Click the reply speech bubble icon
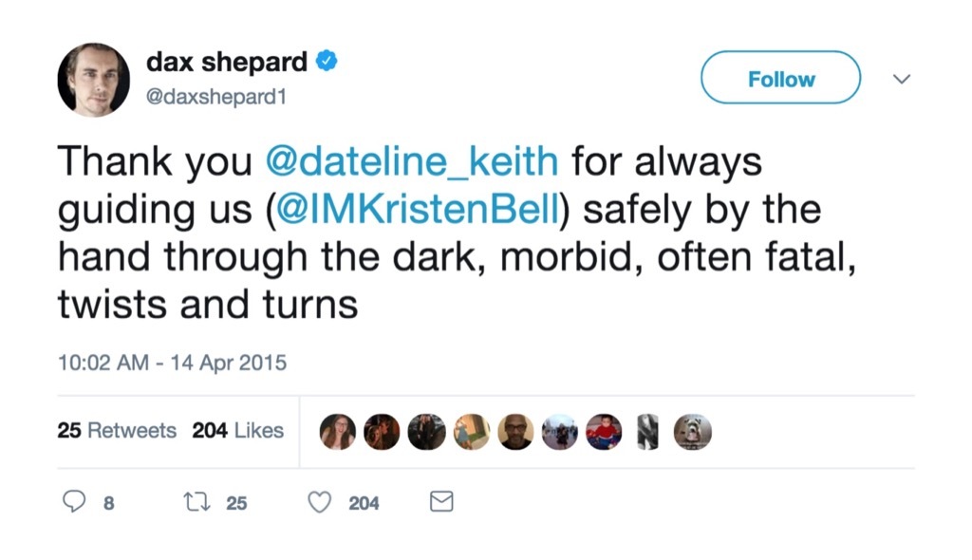Viewport: 972px width, 560px height. [x=75, y=502]
